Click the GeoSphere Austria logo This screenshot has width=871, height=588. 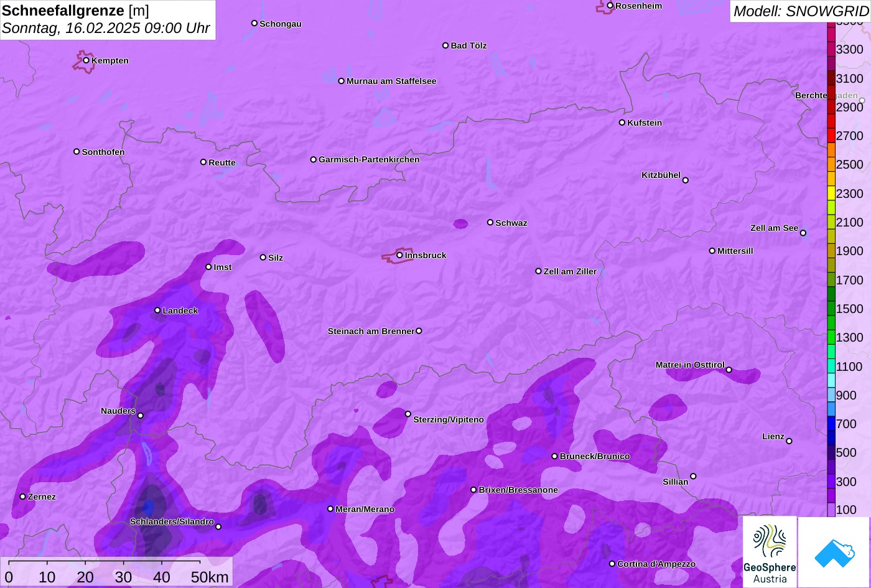pos(770,552)
